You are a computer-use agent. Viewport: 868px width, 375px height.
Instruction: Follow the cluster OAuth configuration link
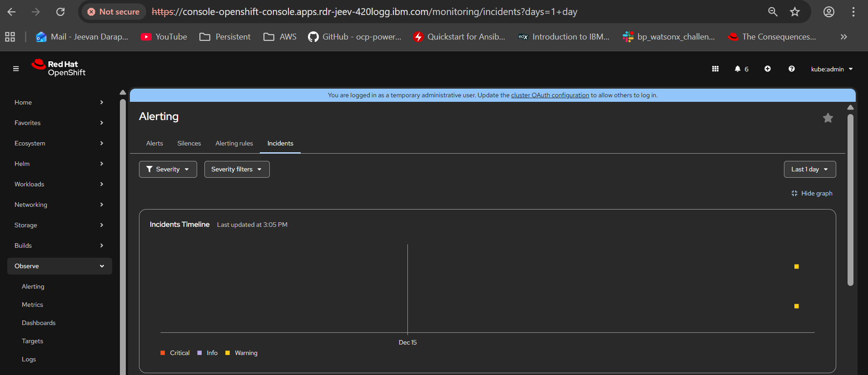click(550, 95)
